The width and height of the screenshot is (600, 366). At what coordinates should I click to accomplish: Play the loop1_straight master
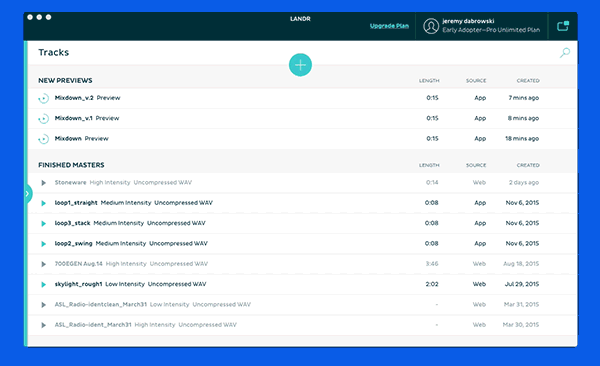(x=44, y=203)
